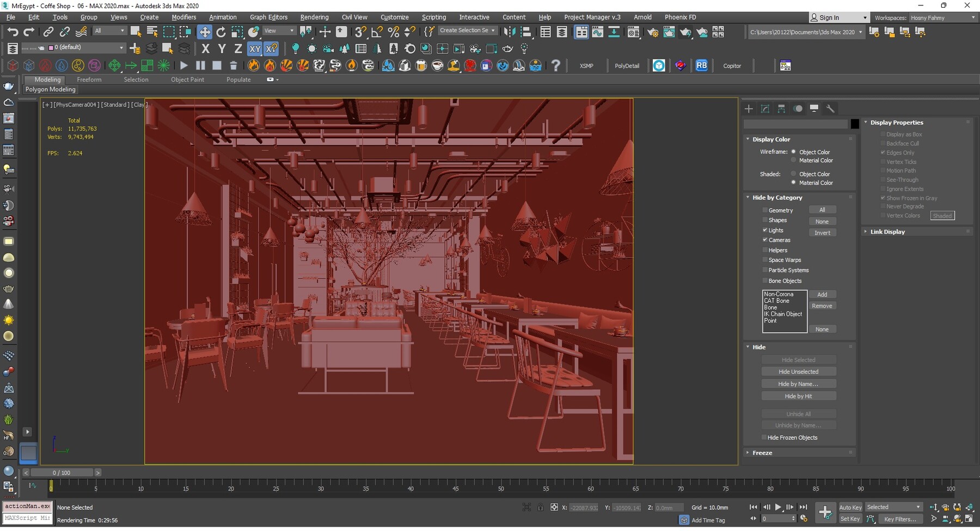Enable the Display as Box checkbox
980x531 pixels.
[x=883, y=134]
